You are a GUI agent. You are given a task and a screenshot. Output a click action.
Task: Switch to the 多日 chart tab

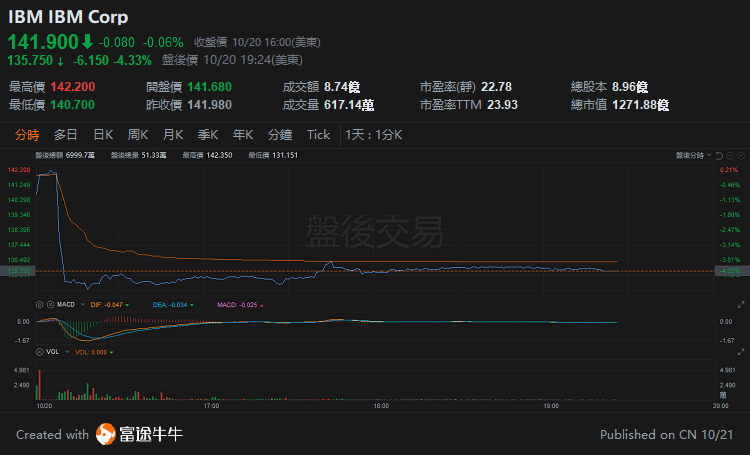[x=66, y=135]
